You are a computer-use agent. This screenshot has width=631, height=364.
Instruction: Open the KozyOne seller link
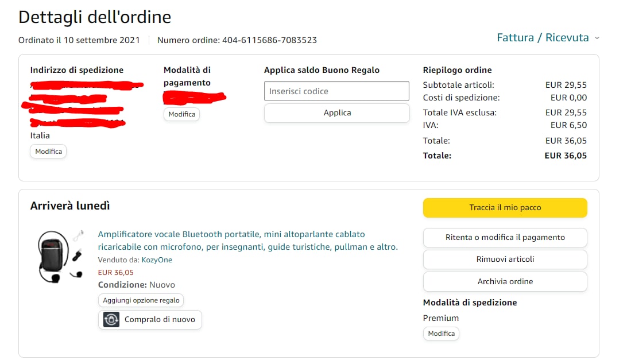(x=157, y=260)
